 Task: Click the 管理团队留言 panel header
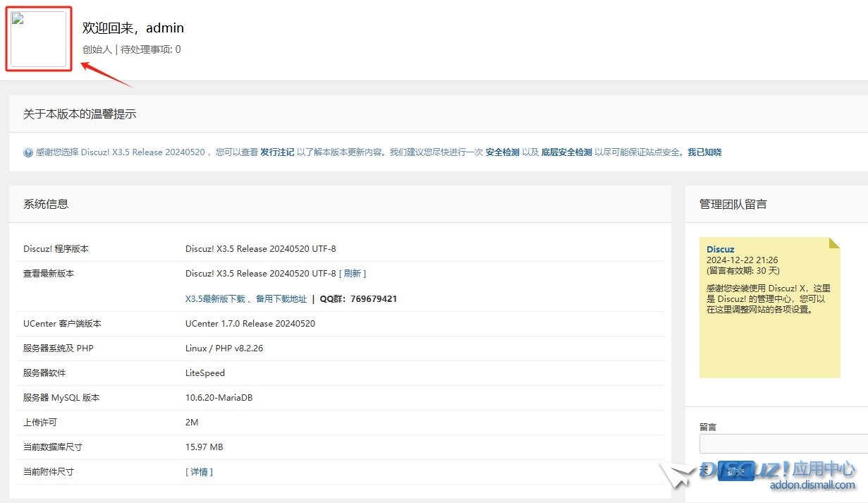click(x=733, y=204)
